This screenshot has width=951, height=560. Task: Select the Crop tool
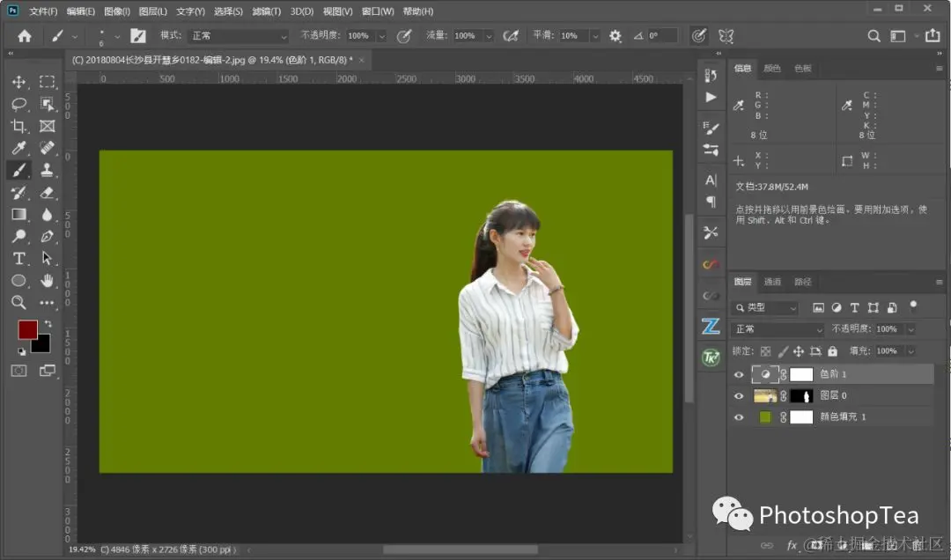tap(18, 126)
